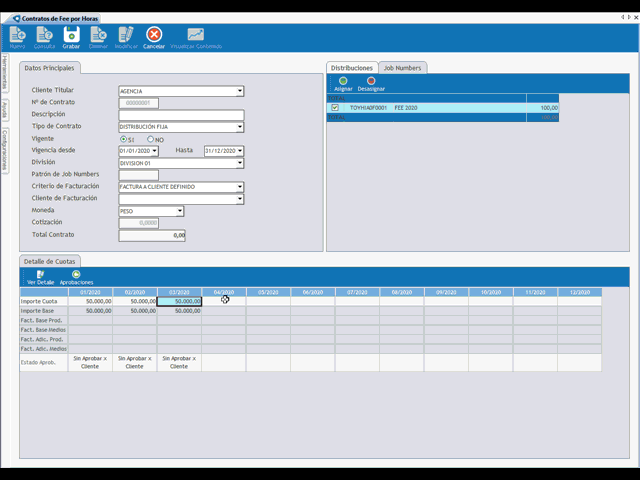This screenshot has width=640, height=480.
Task: Click the Descripción text field
Action: (180, 115)
